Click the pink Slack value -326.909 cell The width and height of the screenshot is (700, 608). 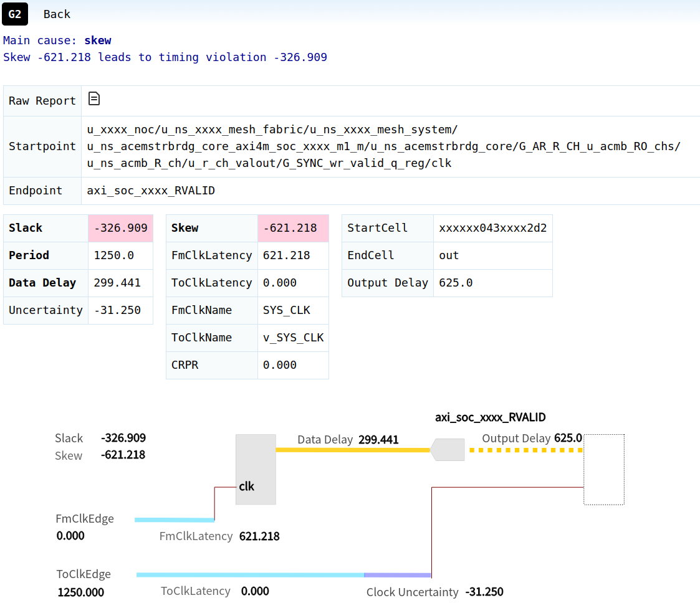click(120, 228)
